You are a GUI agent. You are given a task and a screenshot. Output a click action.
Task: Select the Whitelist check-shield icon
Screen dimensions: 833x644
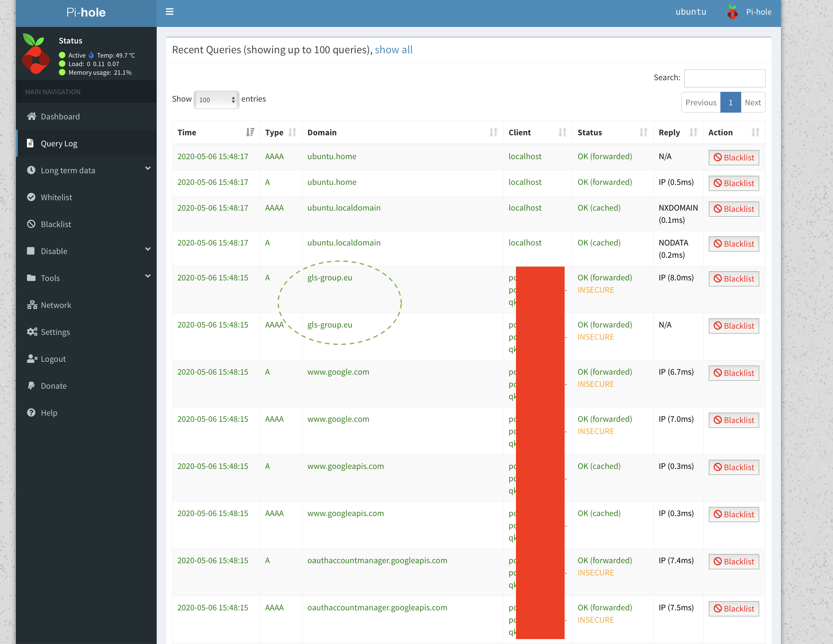point(31,197)
